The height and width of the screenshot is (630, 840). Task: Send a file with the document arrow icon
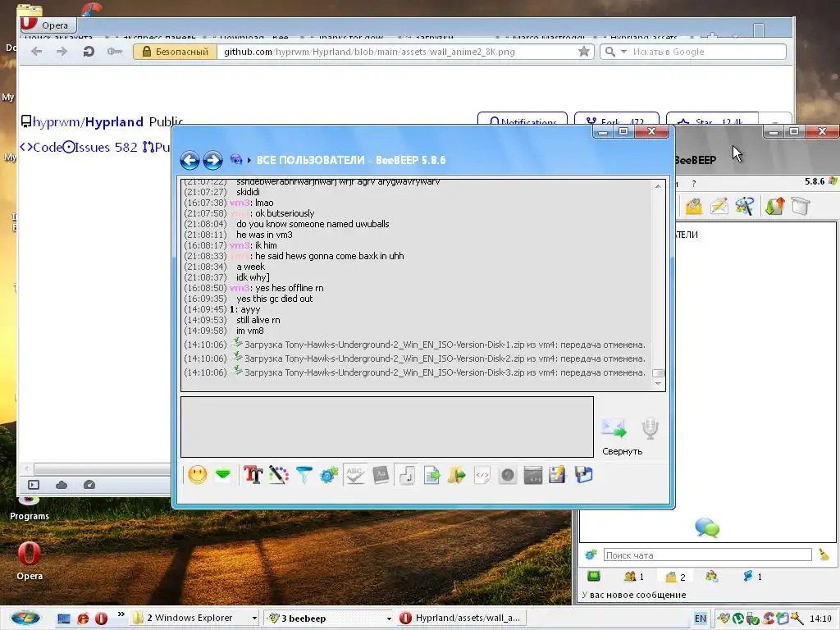[431, 475]
